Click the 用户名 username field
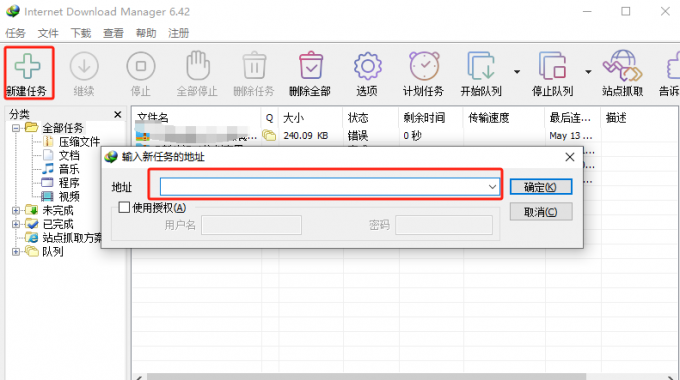The height and width of the screenshot is (380, 680). click(x=252, y=225)
